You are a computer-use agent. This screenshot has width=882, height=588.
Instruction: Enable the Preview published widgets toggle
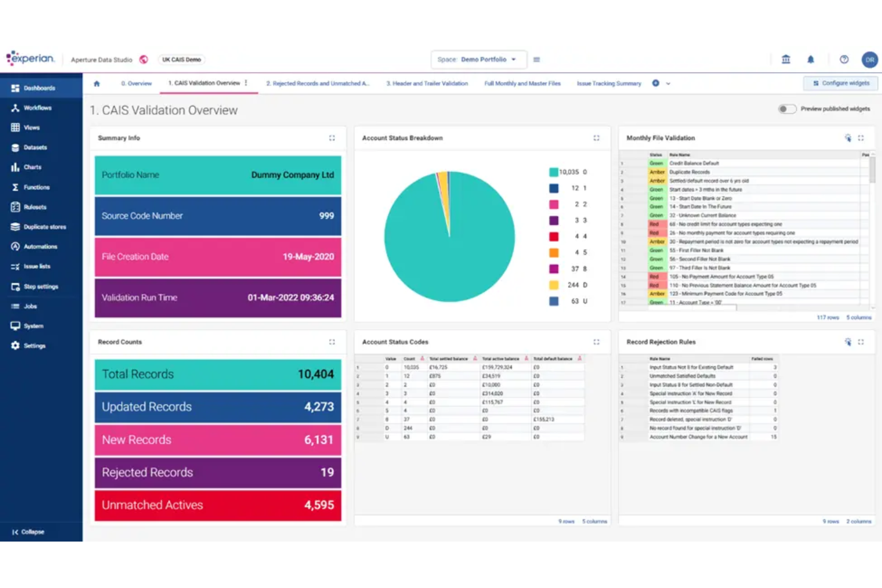tap(787, 109)
